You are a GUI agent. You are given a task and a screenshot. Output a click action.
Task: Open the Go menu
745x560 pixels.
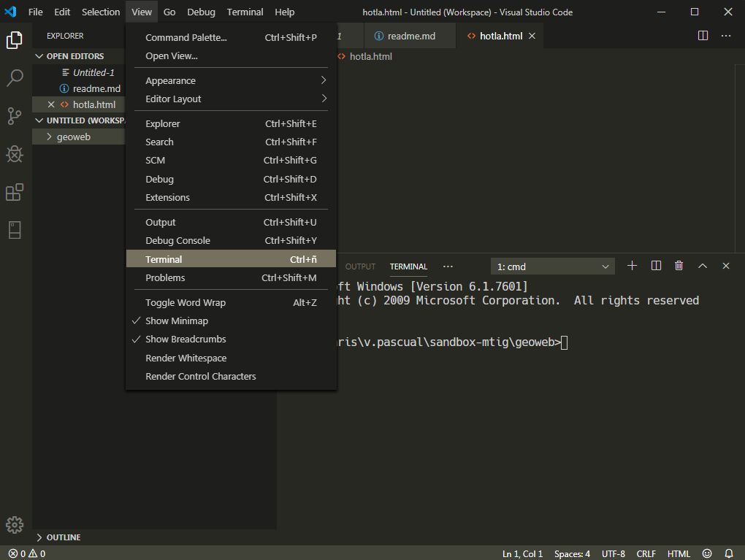coord(169,12)
